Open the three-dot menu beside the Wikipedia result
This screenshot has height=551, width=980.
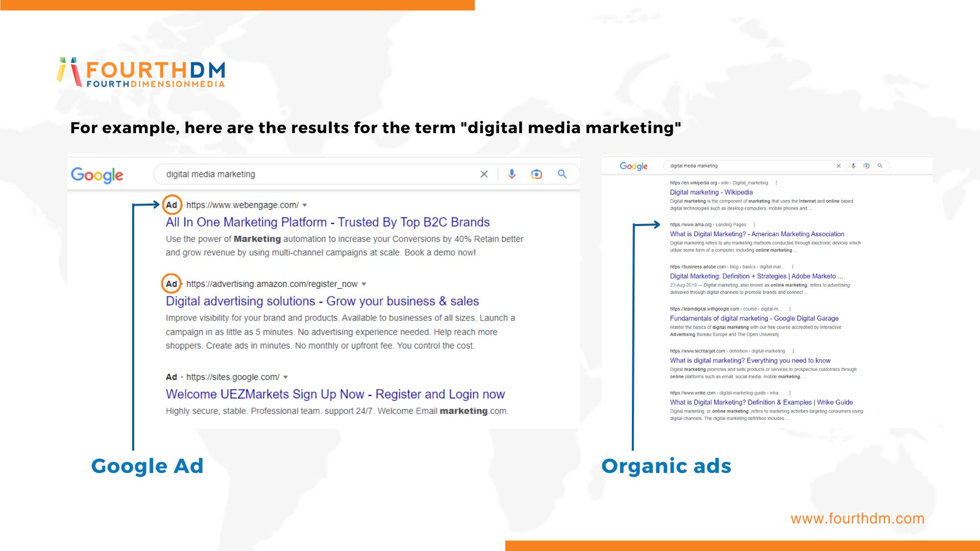(x=776, y=183)
